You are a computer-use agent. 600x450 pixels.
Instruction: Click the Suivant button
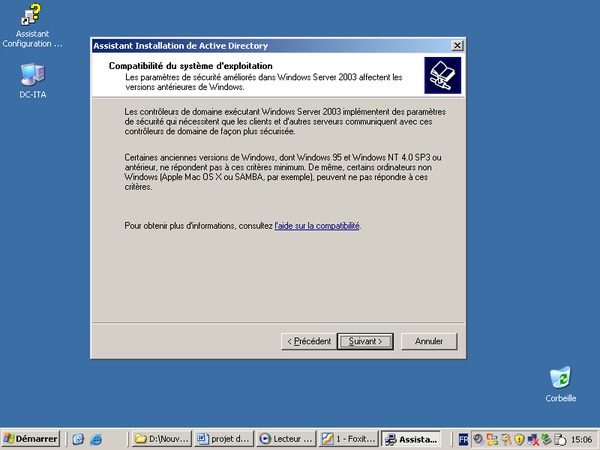pos(365,341)
